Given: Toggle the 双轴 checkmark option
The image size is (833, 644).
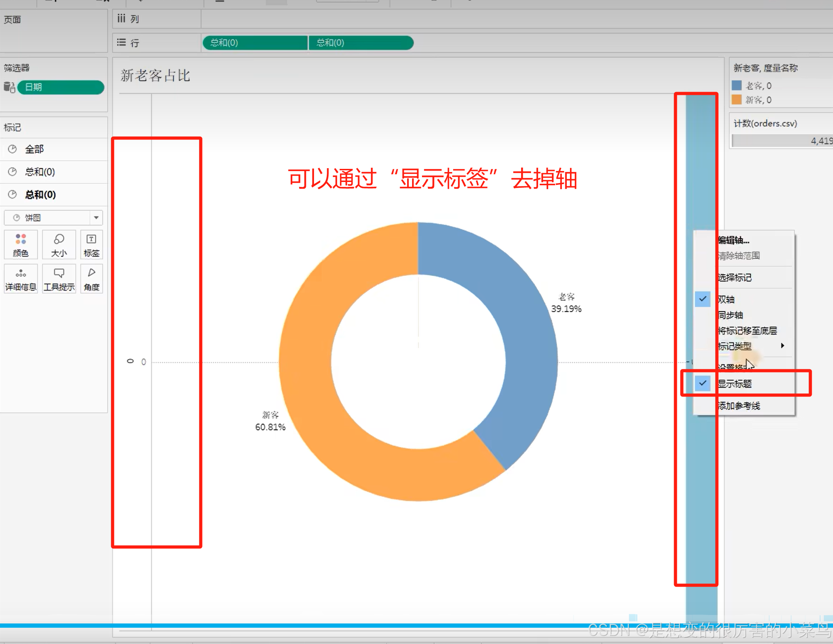Looking at the screenshot, I should 726,299.
